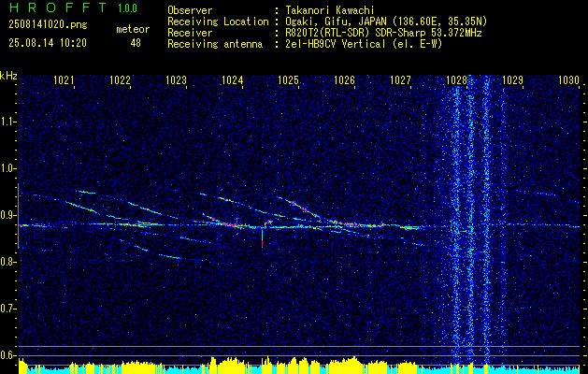Click the timestamp 25.08.14 10:20
Screen dimensions: 588x374
pos(48,43)
